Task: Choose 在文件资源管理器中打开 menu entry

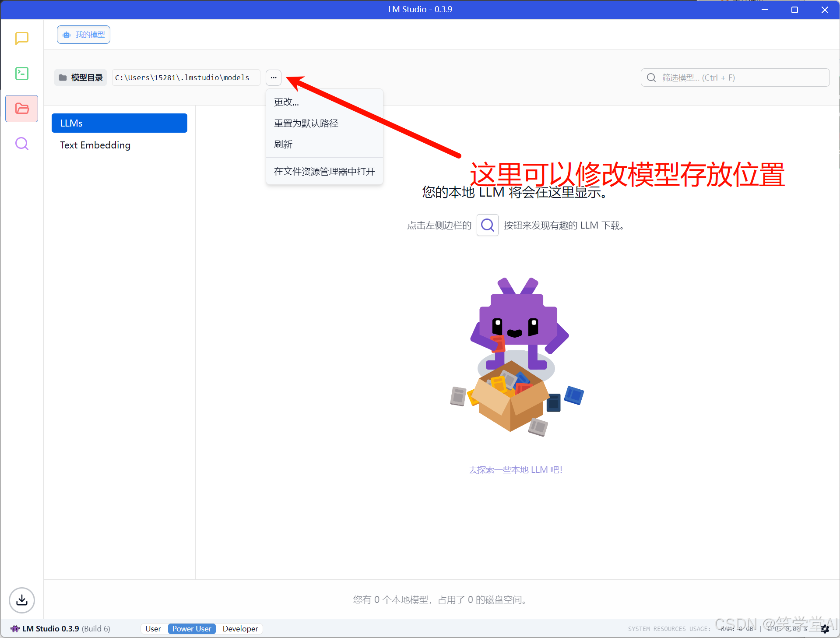Action: coord(324,171)
